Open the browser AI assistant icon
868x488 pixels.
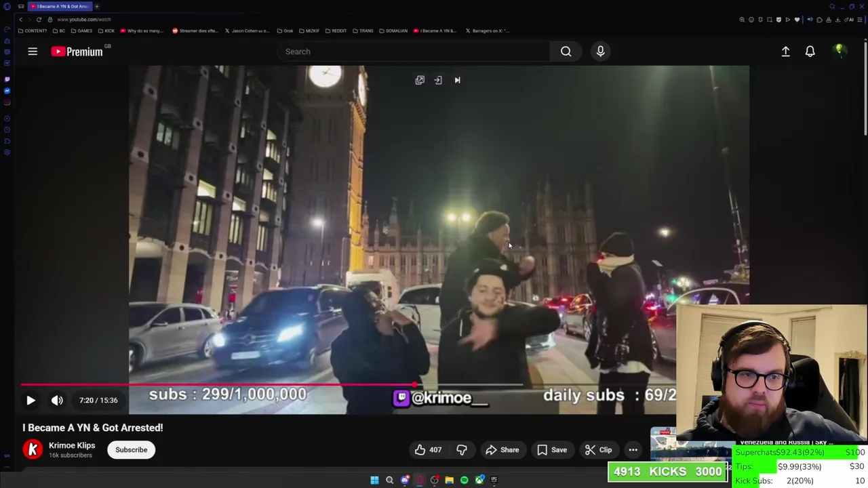coord(849,20)
